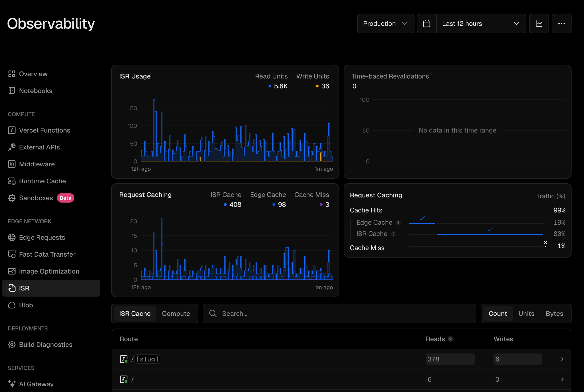Image resolution: width=584 pixels, height=392 pixels.
Task: Switch to the Compute tab
Action: click(176, 314)
